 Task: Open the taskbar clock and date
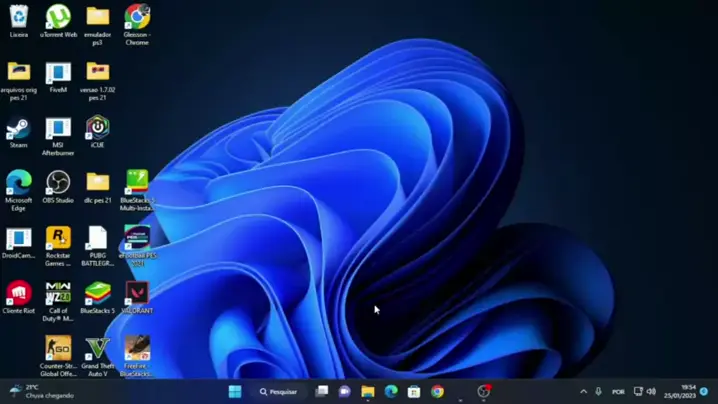[688, 391]
